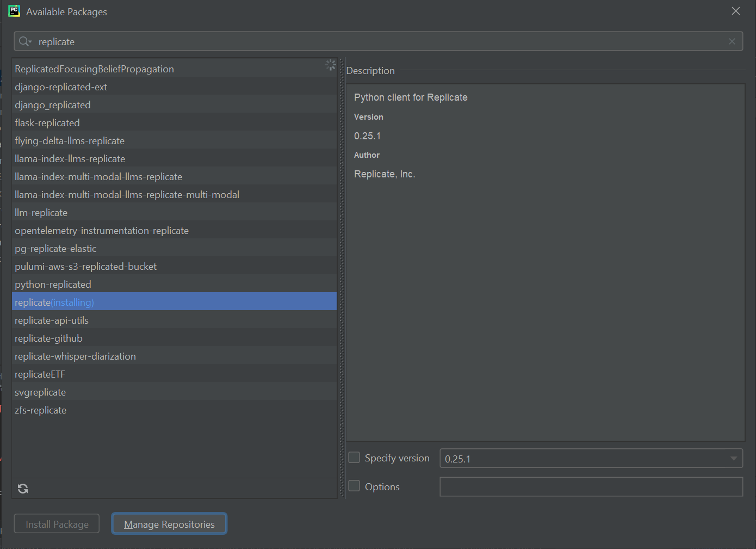
Task: Select llama-index-llms-replicate in list
Action: 70,159
